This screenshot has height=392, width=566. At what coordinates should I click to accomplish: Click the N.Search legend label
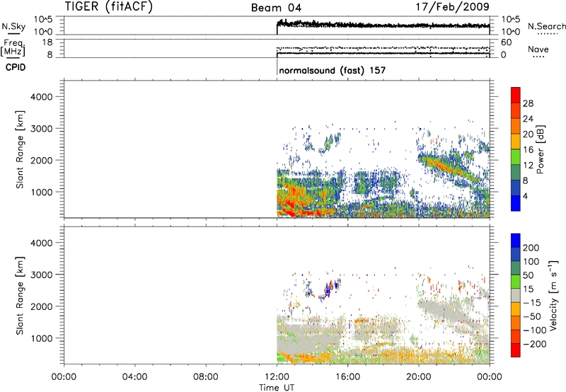click(x=546, y=26)
